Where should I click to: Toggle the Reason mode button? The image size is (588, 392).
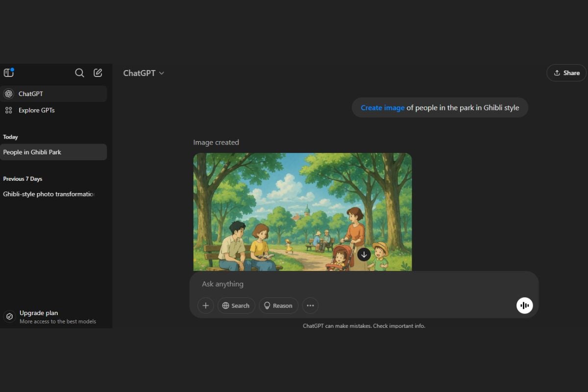pyautogui.click(x=278, y=306)
